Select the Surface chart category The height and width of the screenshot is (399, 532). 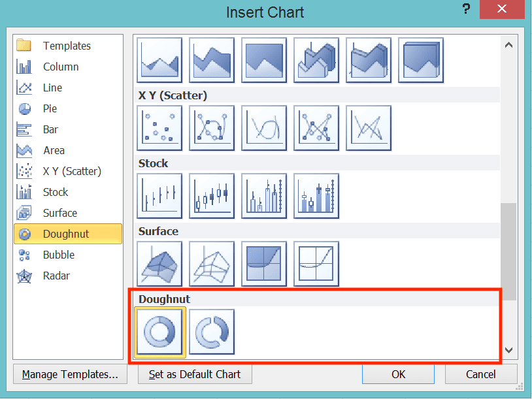[68, 214]
